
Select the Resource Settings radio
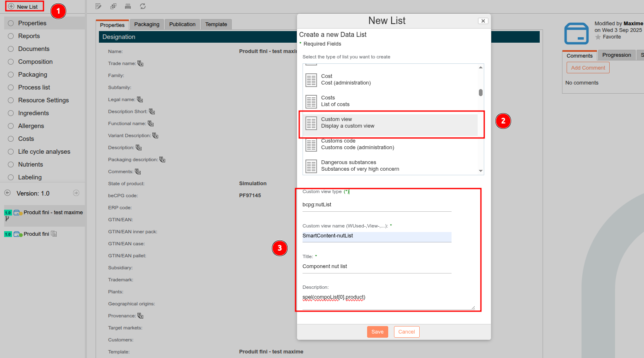click(11, 100)
